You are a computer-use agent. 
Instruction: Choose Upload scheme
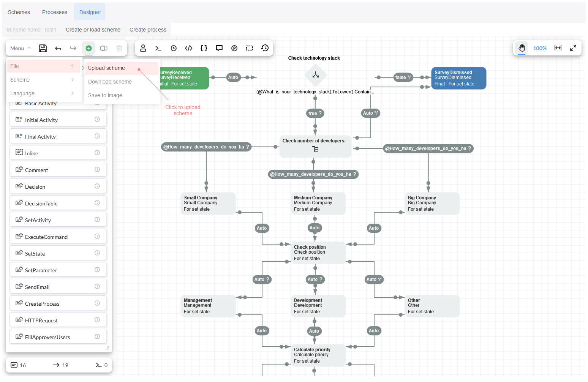tap(121, 68)
